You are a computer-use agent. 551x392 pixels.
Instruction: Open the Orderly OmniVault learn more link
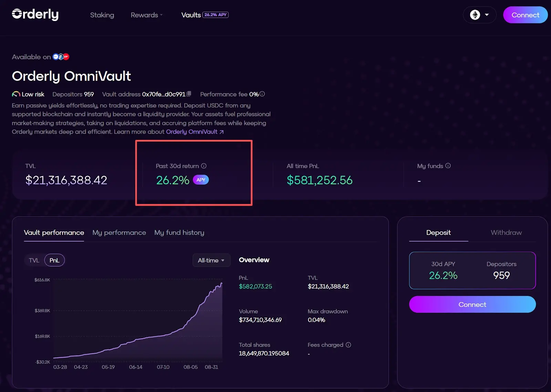pyautogui.click(x=195, y=132)
